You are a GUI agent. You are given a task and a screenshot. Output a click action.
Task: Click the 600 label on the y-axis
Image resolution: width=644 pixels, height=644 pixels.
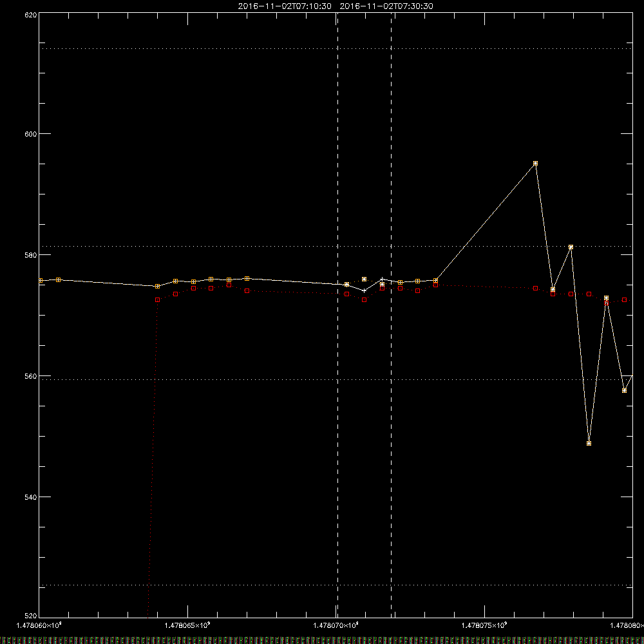pyautogui.click(x=31, y=134)
